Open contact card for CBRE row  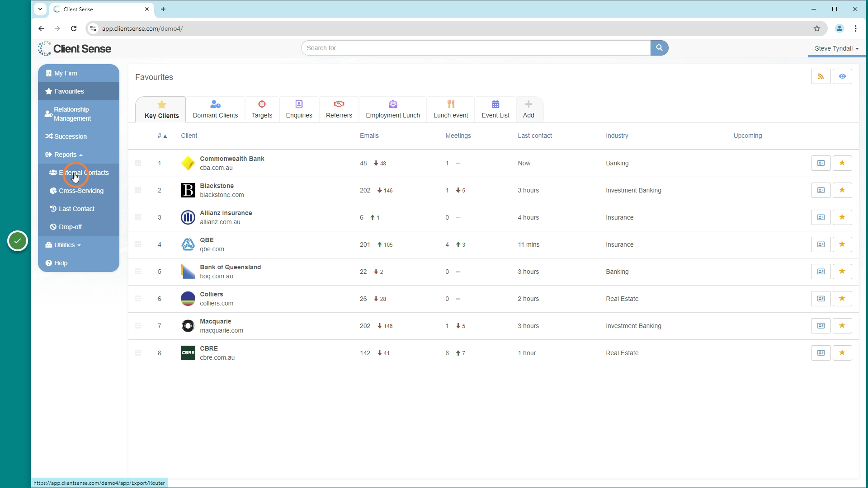(x=821, y=353)
